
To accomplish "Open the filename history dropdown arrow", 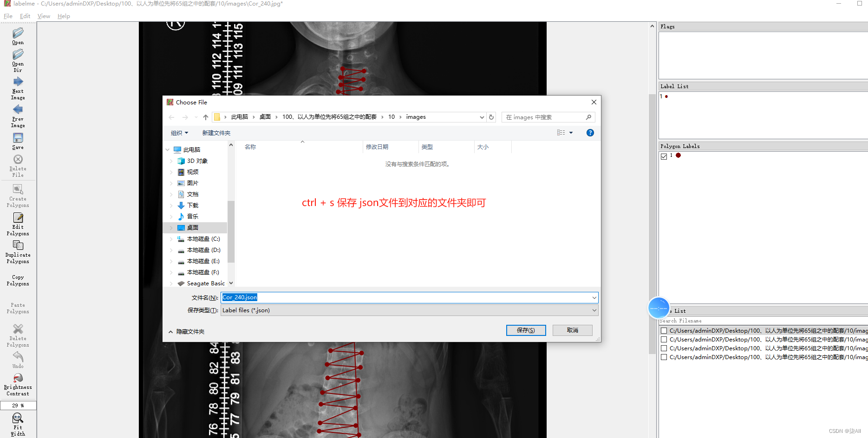I will [594, 297].
